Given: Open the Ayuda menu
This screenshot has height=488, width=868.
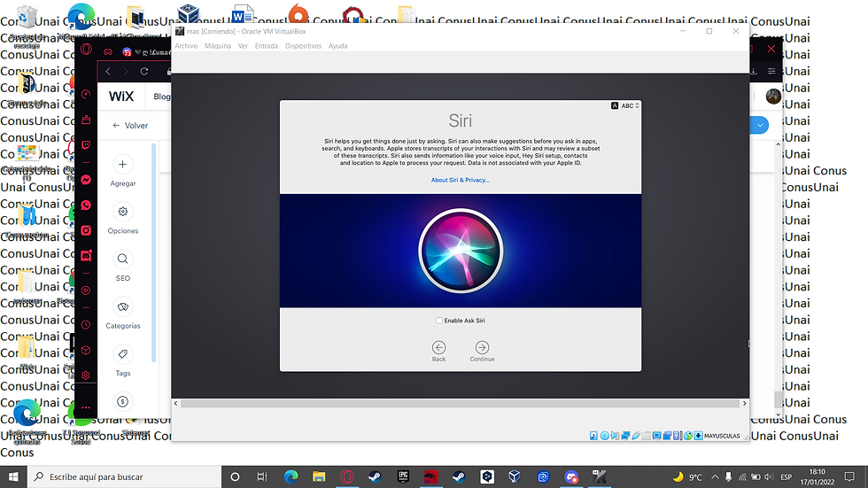Looking at the screenshot, I should coord(337,46).
